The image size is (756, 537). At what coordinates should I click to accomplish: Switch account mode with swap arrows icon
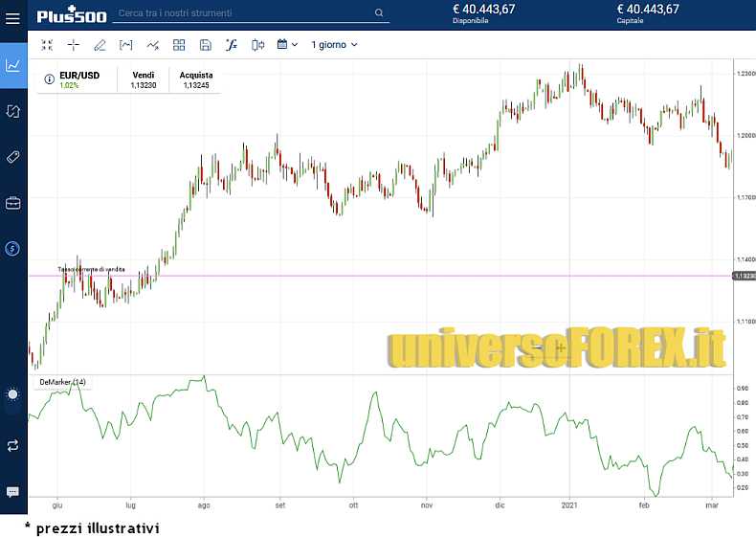[13, 445]
